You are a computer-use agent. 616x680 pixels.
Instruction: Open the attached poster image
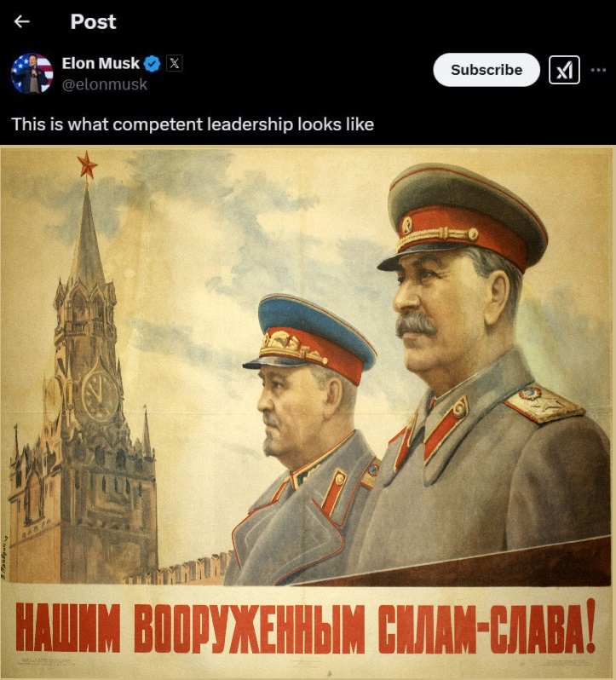[x=308, y=412]
